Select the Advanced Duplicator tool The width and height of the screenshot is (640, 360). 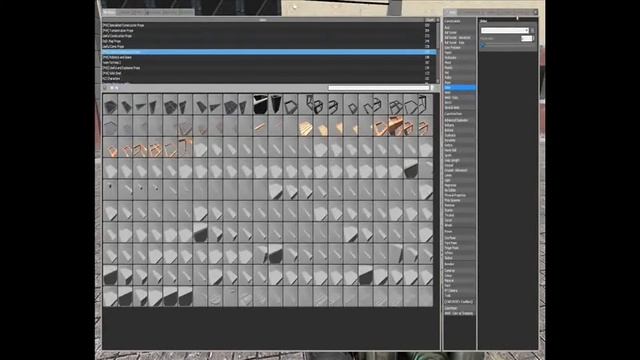click(x=460, y=120)
